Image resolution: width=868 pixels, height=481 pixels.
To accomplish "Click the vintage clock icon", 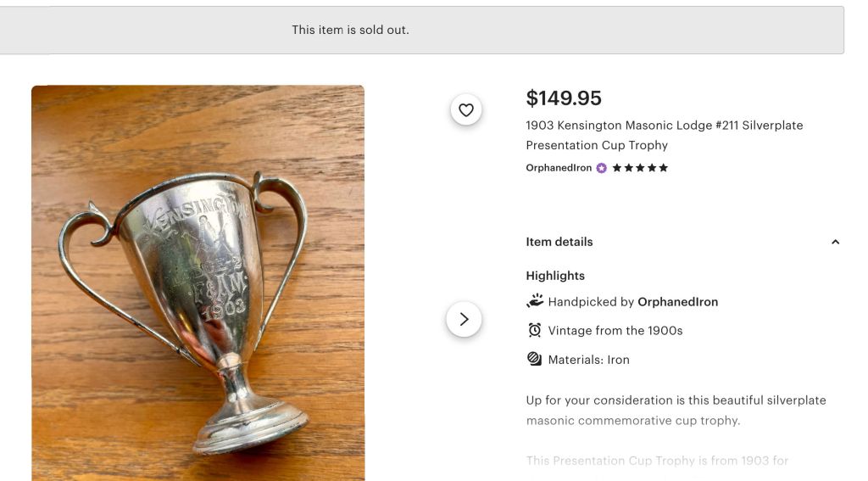I will click(534, 330).
